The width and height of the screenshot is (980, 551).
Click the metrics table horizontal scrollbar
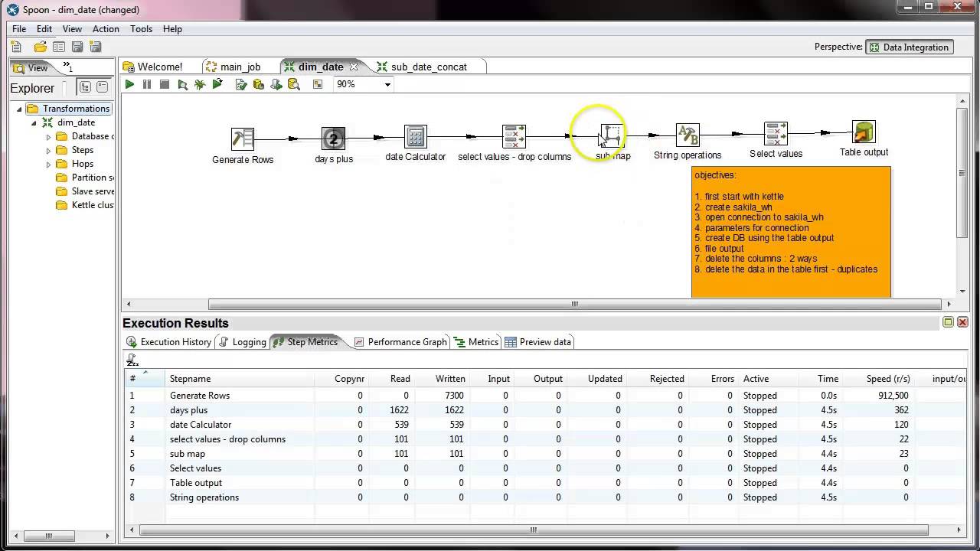[x=534, y=530]
